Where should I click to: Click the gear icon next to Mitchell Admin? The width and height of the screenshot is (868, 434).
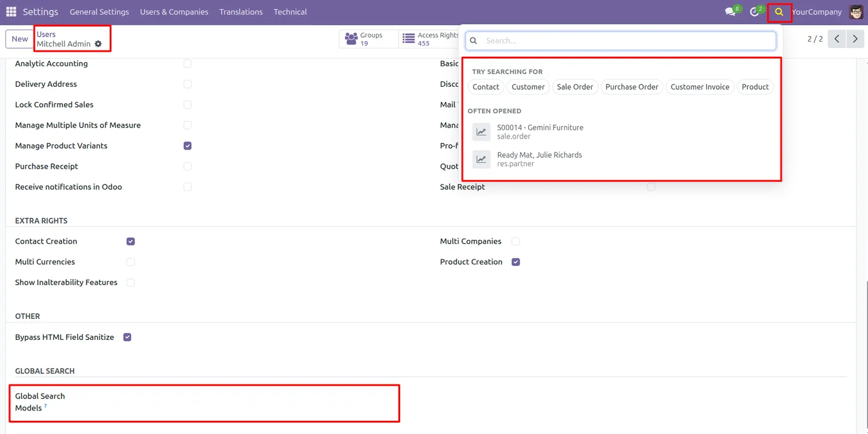click(x=98, y=44)
